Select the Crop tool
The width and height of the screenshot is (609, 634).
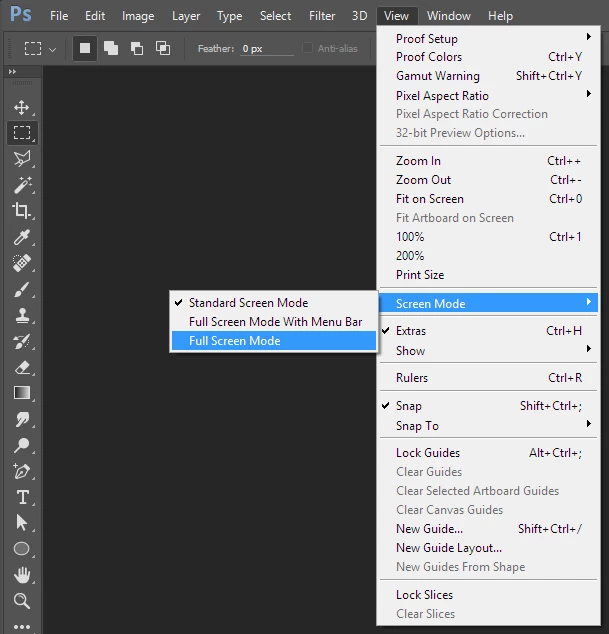(x=22, y=211)
